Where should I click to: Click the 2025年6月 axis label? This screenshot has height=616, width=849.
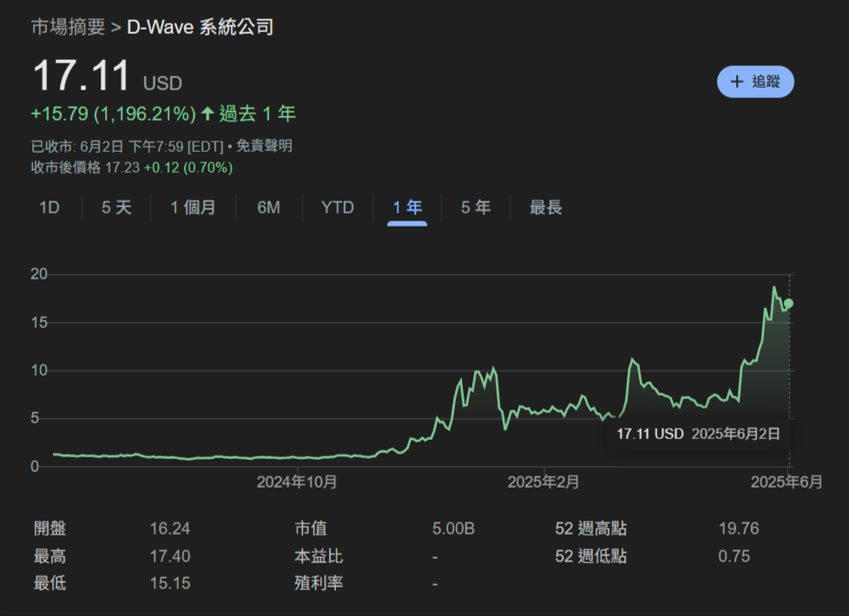click(786, 482)
